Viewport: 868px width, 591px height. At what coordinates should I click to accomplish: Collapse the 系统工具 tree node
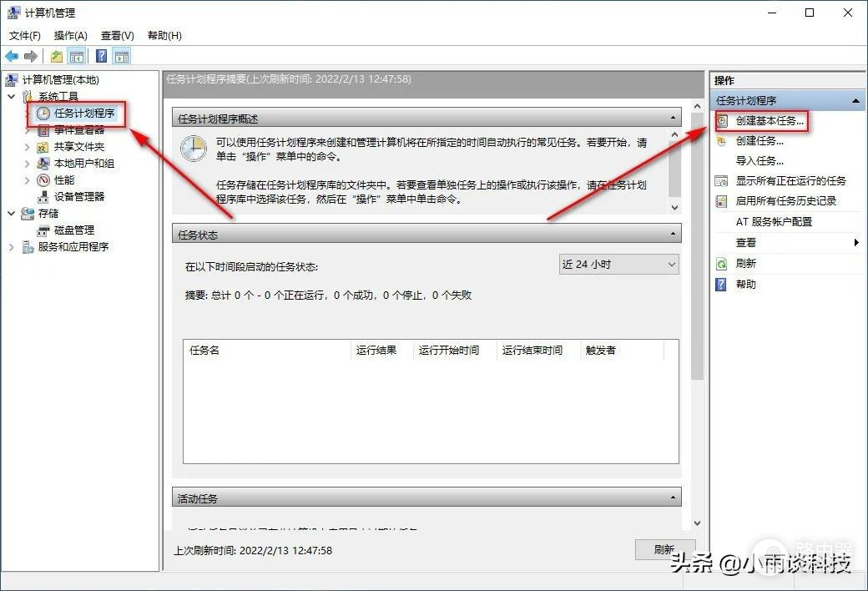click(x=11, y=96)
